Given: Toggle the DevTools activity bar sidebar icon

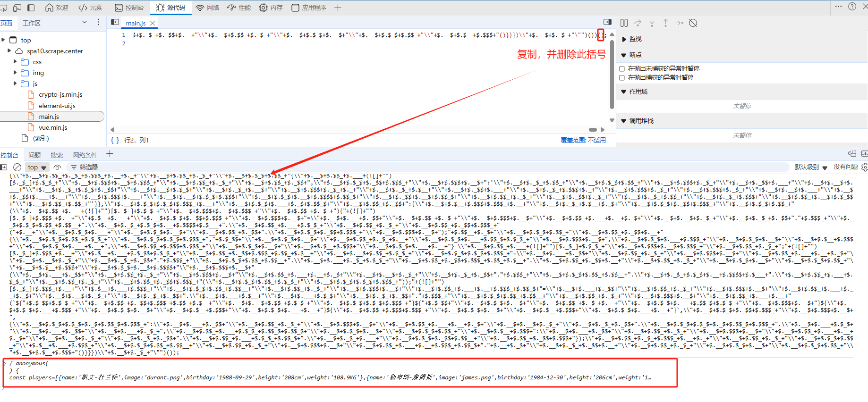Looking at the screenshot, I should (31, 8).
